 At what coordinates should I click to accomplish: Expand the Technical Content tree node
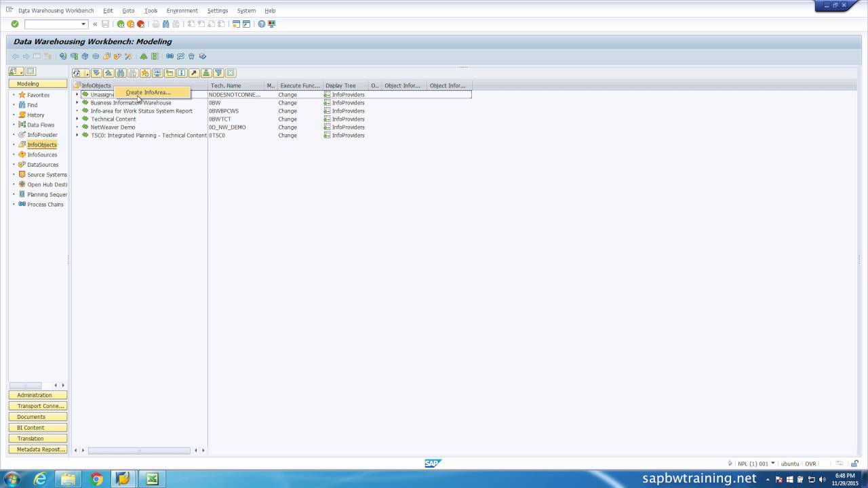[77, 119]
